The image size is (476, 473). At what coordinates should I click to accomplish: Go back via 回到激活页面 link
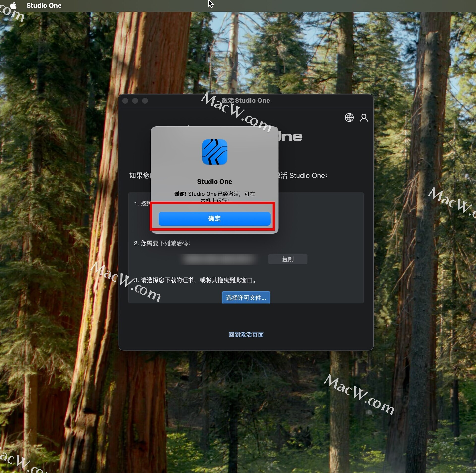pos(246,335)
